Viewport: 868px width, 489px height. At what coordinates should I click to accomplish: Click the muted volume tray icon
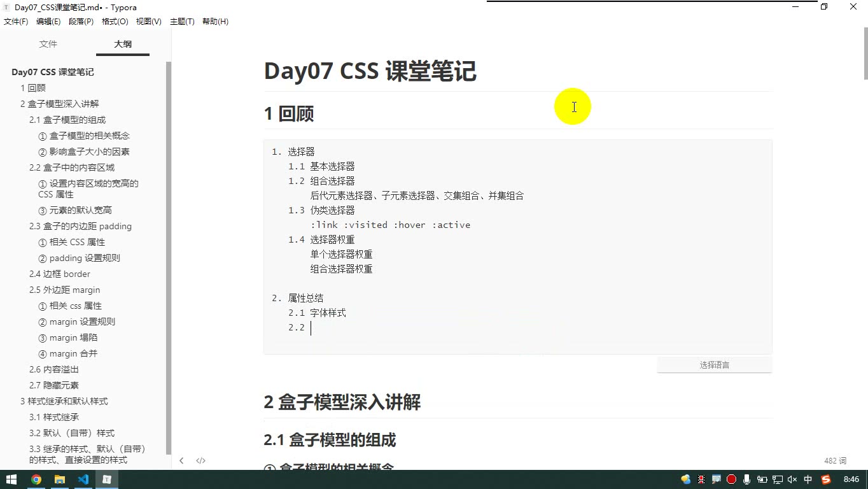[x=792, y=479]
